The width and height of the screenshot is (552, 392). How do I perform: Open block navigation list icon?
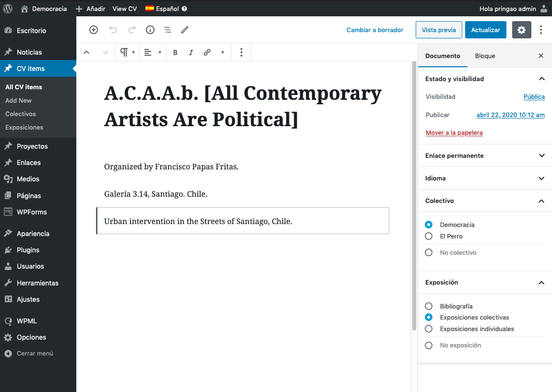click(x=168, y=30)
